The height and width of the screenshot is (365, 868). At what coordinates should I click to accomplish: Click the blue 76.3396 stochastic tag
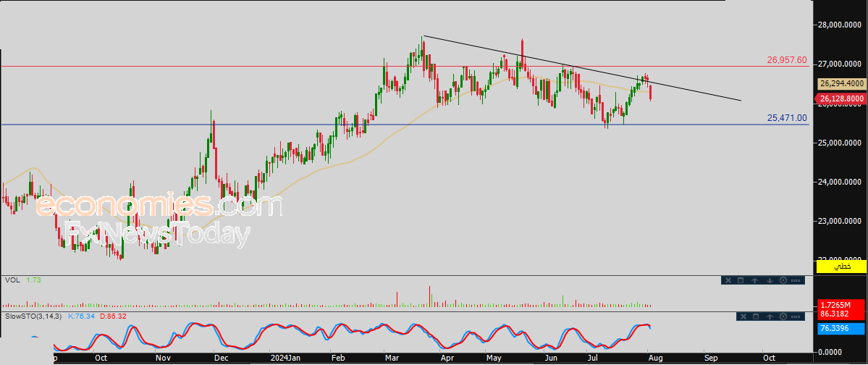tap(841, 329)
